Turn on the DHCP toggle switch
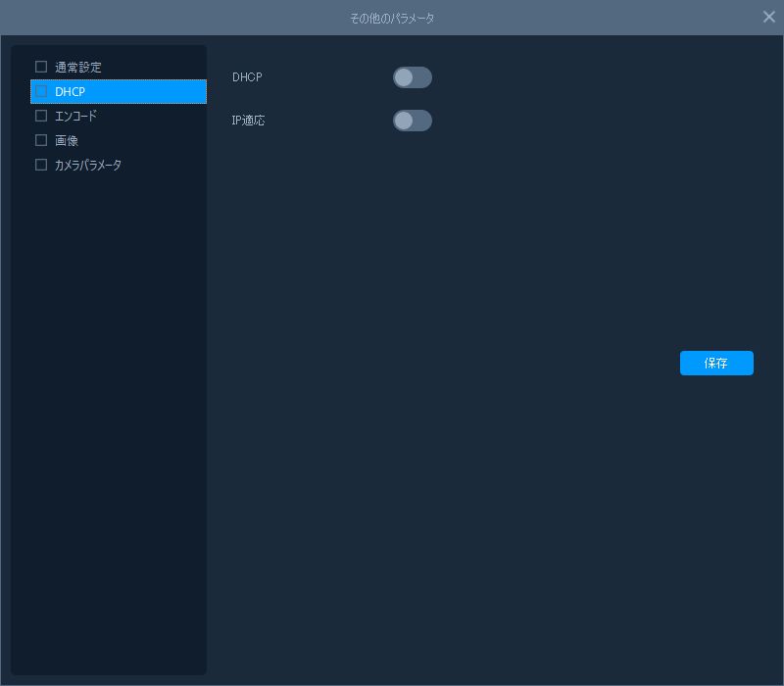The height and width of the screenshot is (686, 784). 412,77
